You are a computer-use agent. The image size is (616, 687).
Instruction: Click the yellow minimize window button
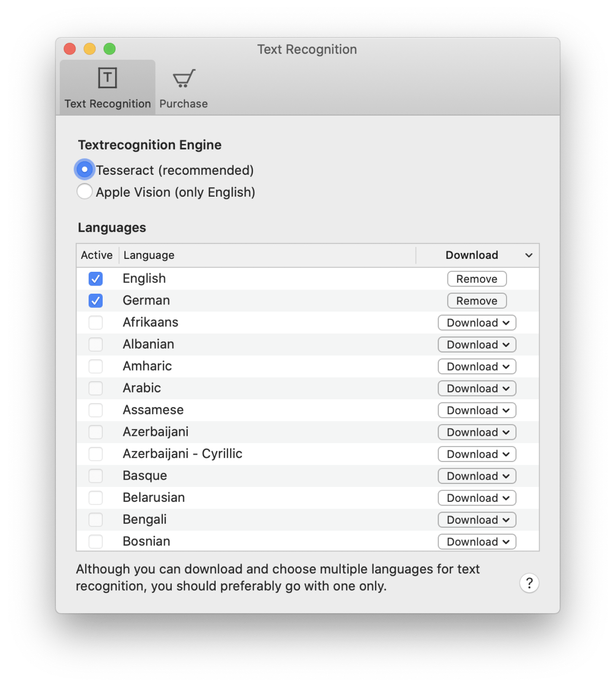point(89,49)
